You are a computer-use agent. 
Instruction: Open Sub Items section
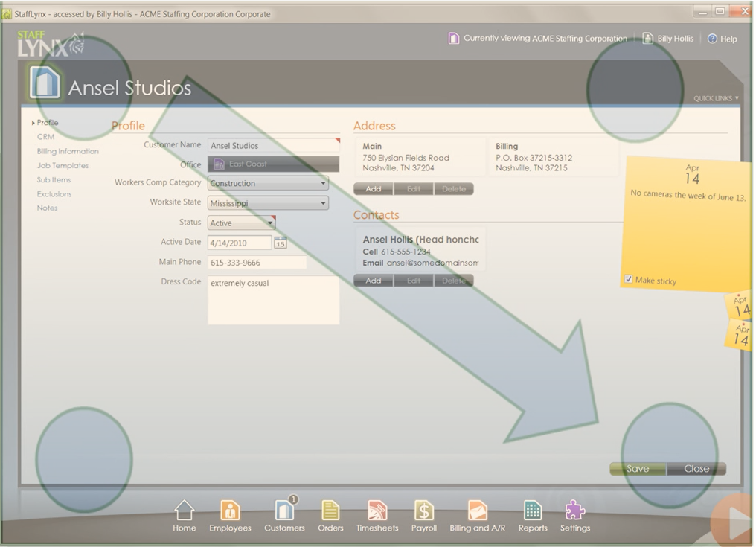54,180
